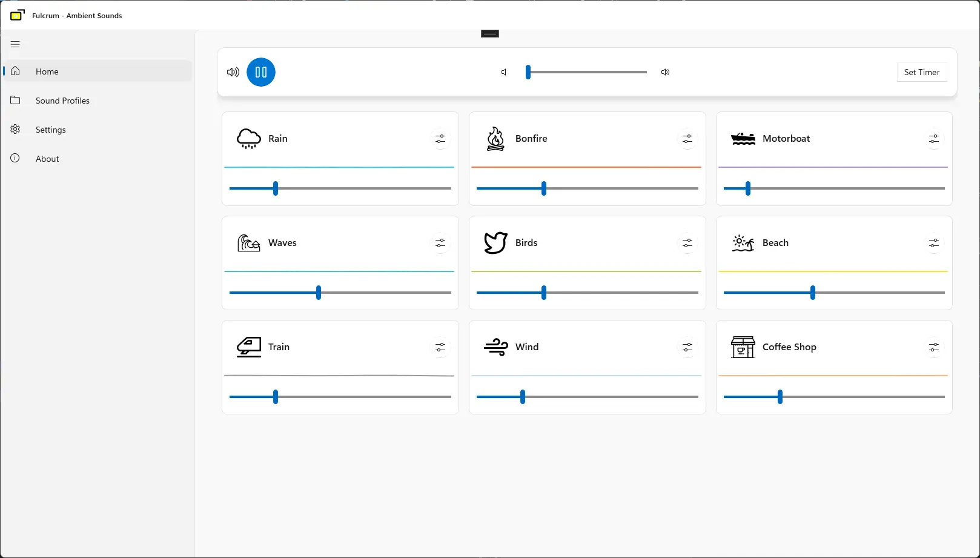Click the Train icon

point(248,347)
